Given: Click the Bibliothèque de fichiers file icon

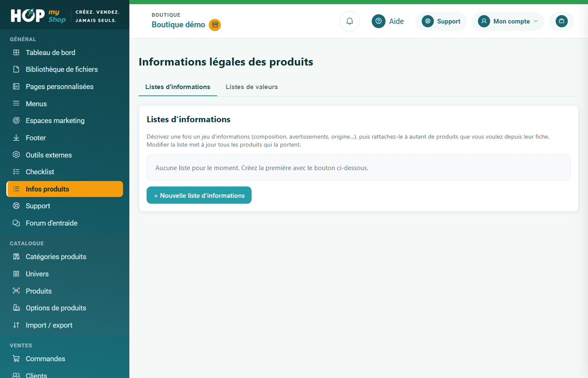Looking at the screenshot, I should [x=16, y=69].
